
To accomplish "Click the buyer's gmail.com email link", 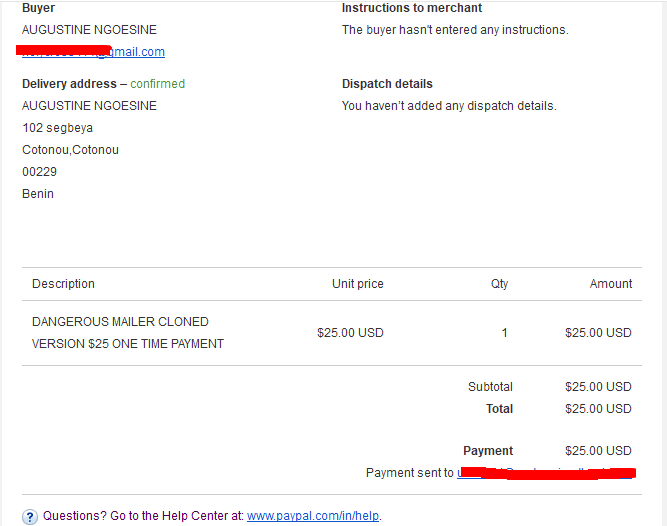I will 94,51.
